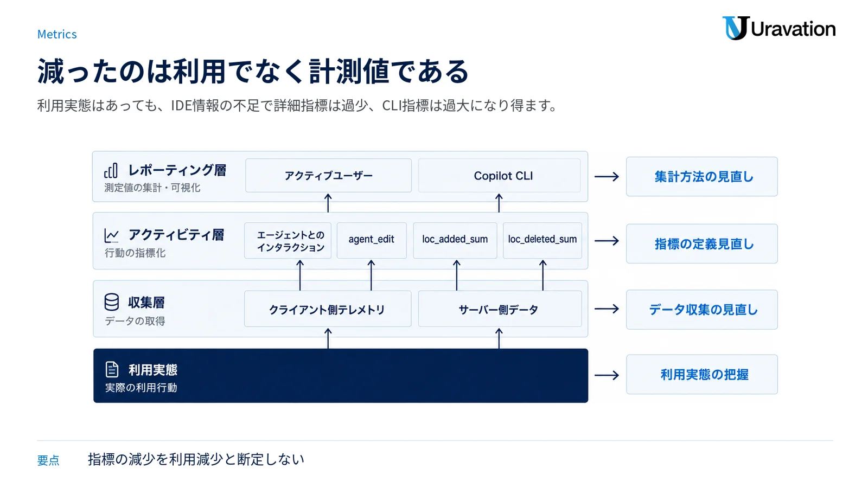The height and width of the screenshot is (488, 868).
Task: Click the 測定値の集計・可視化 caption
Action: 152,188
